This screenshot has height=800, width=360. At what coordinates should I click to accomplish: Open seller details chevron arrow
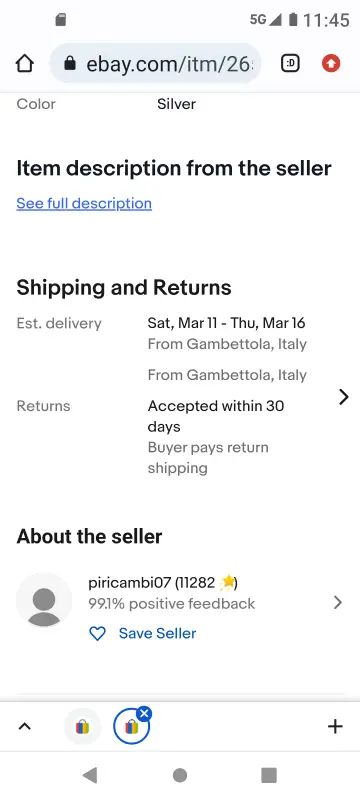338,603
